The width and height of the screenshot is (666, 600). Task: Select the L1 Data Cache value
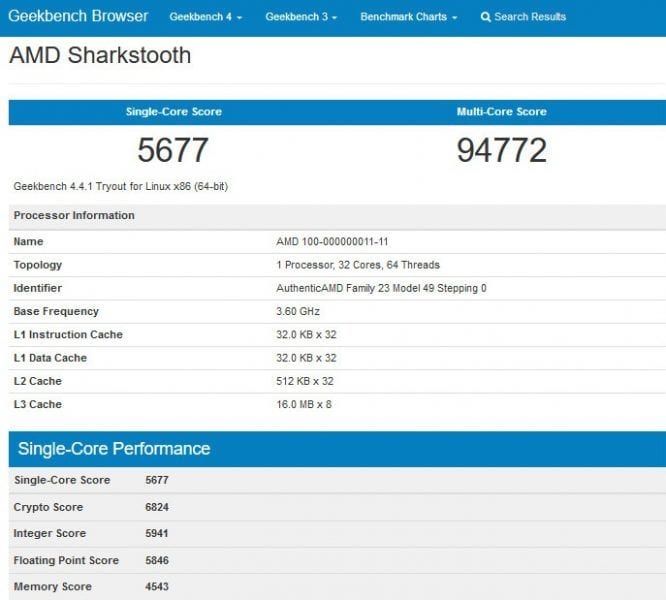pyautogui.click(x=306, y=358)
